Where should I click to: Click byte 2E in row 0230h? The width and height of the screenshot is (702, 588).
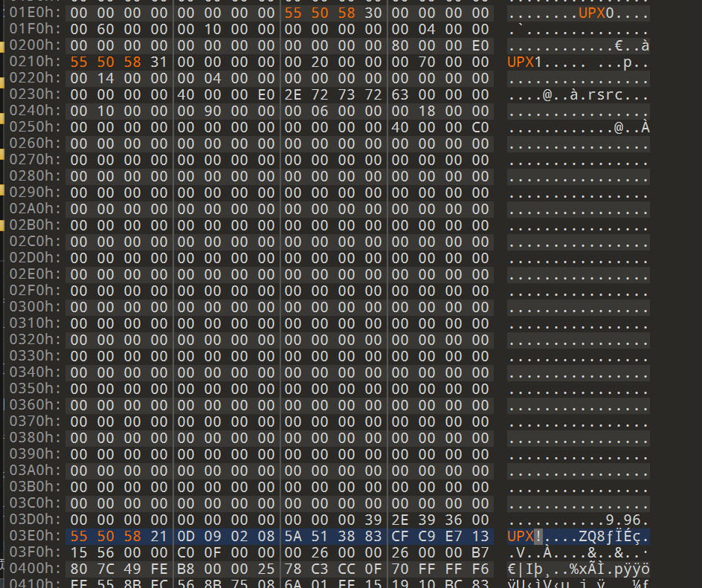pyautogui.click(x=293, y=95)
